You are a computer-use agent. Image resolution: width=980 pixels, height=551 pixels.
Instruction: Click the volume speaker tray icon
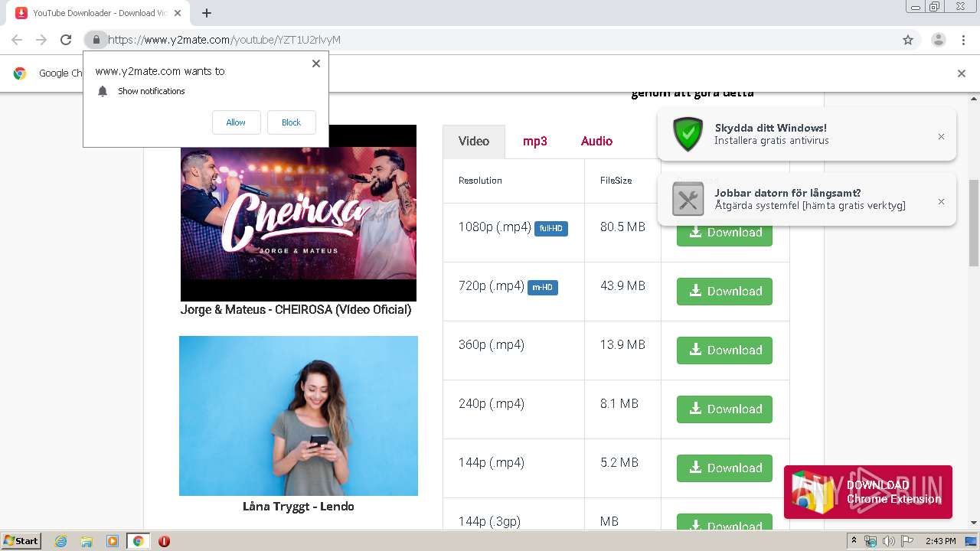point(888,541)
